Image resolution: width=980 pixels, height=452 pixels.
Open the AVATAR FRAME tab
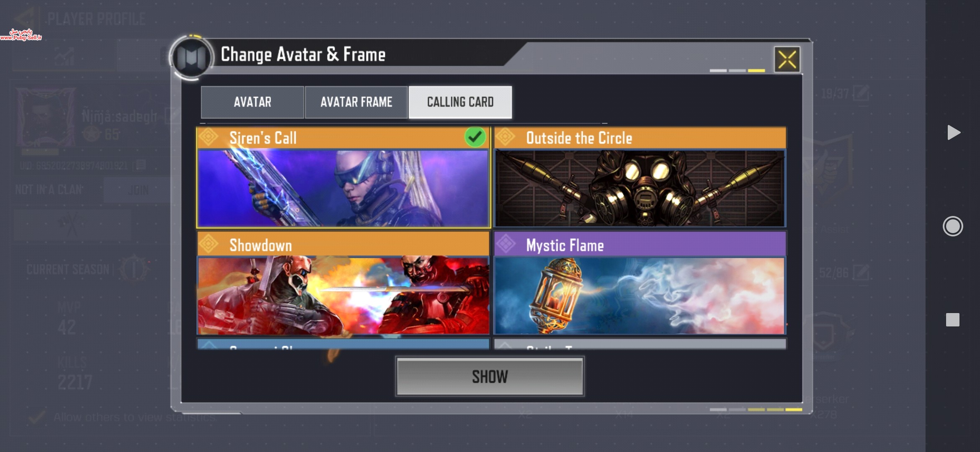(x=356, y=102)
